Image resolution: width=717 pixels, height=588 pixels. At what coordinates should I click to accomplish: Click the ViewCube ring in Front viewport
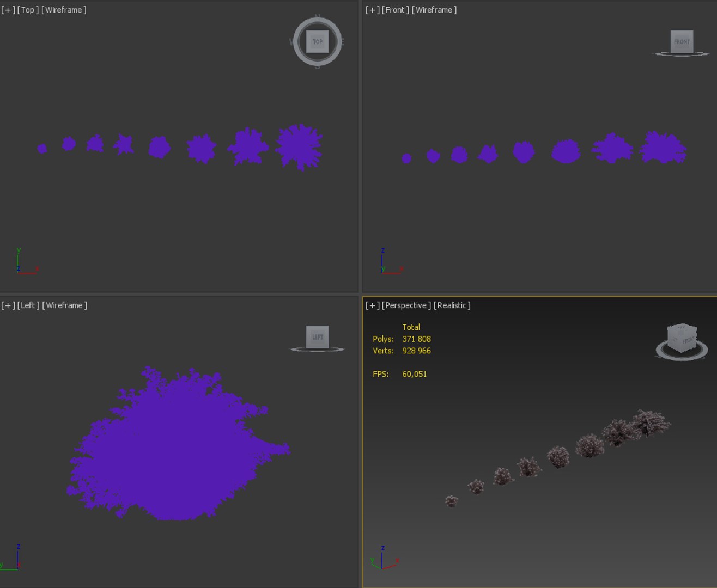pyautogui.click(x=681, y=54)
